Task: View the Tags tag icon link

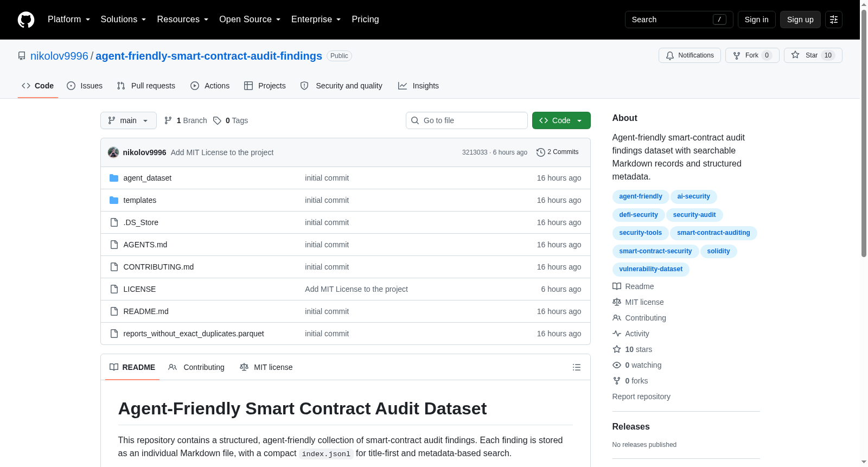Action: click(231, 120)
